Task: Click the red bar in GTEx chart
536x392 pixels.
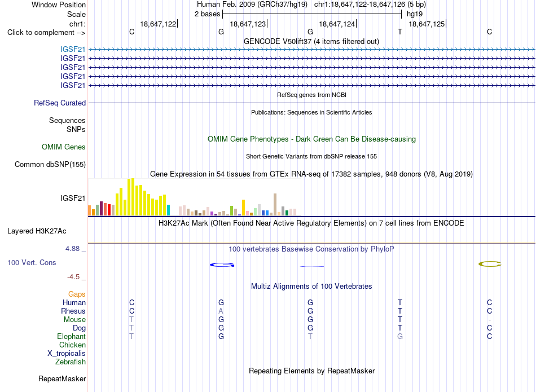Action: (x=109, y=210)
